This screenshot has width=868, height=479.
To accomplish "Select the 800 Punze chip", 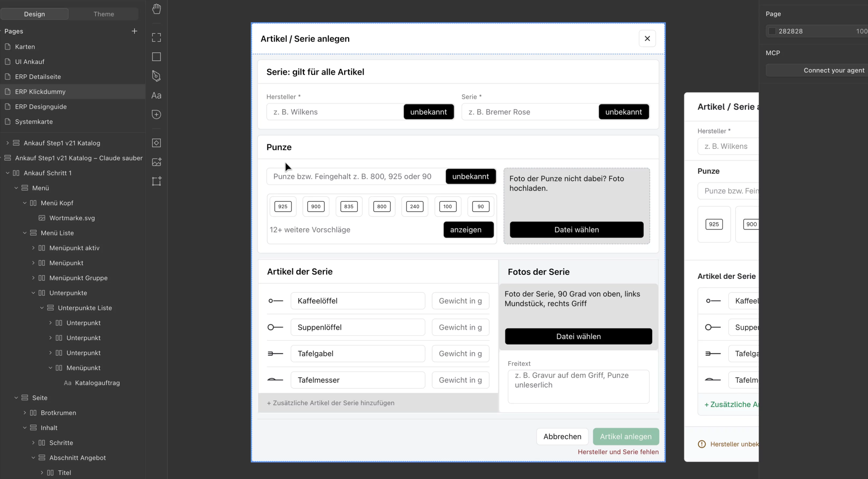I will click(x=382, y=207).
